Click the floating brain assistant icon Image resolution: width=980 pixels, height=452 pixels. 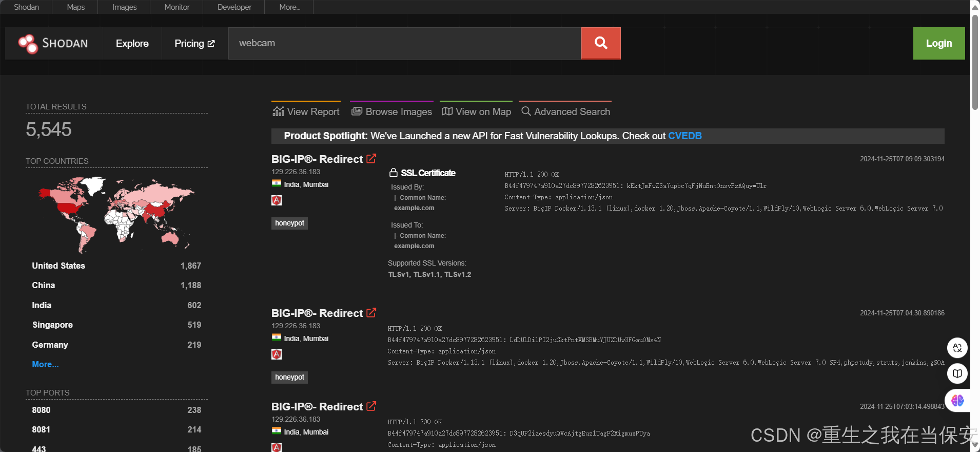click(957, 400)
